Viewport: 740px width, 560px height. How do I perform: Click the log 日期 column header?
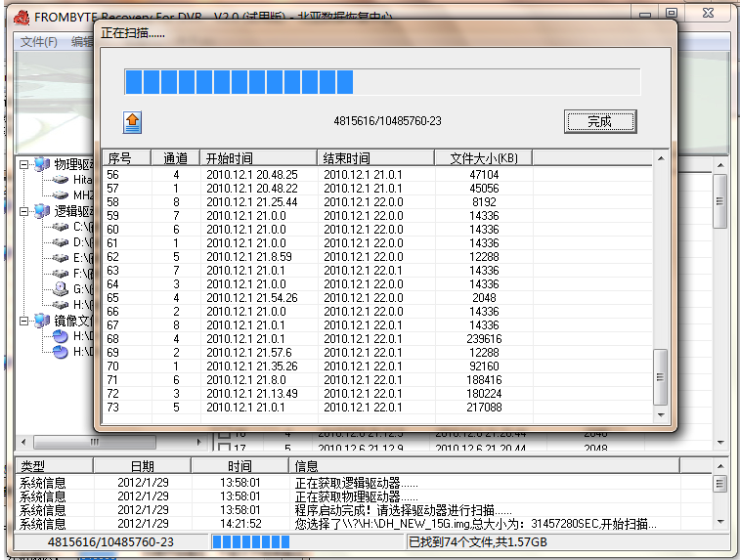[143, 466]
